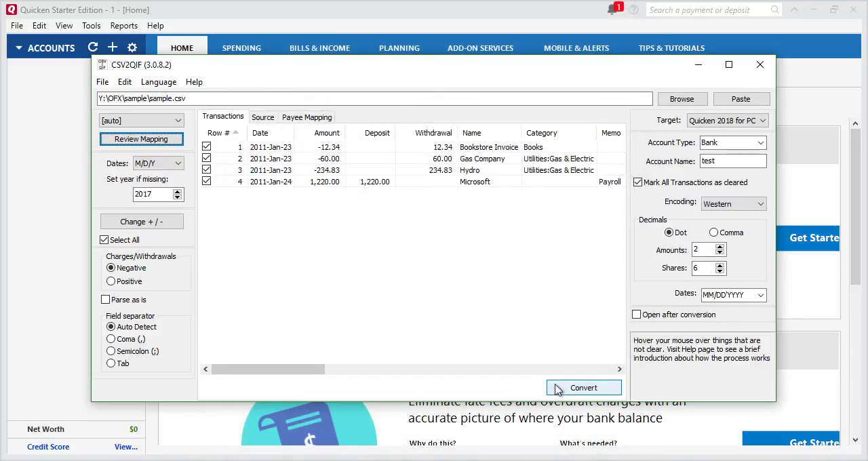Viewport: 868px width, 461px height.
Task: Adjust the Set year if missing stepper
Action: [177, 194]
